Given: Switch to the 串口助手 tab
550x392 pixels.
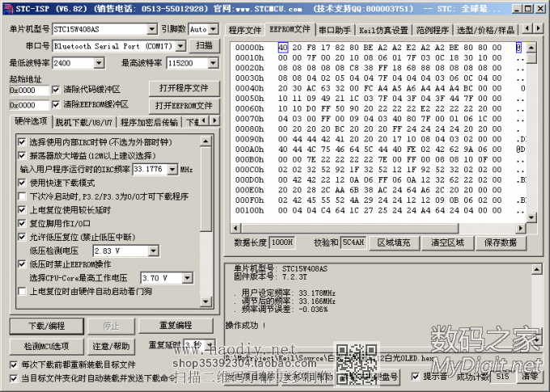Looking at the screenshot, I should (334, 29).
